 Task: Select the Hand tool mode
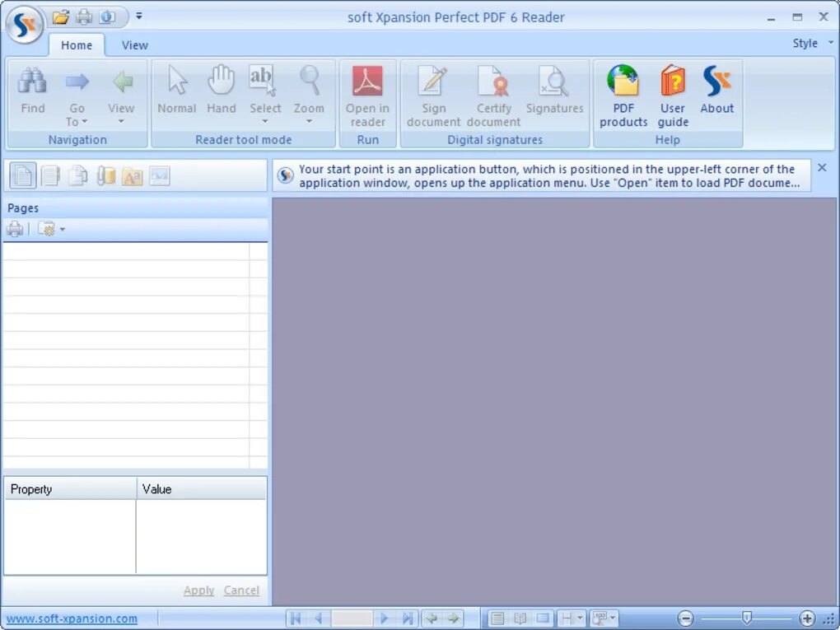pyautogui.click(x=222, y=90)
